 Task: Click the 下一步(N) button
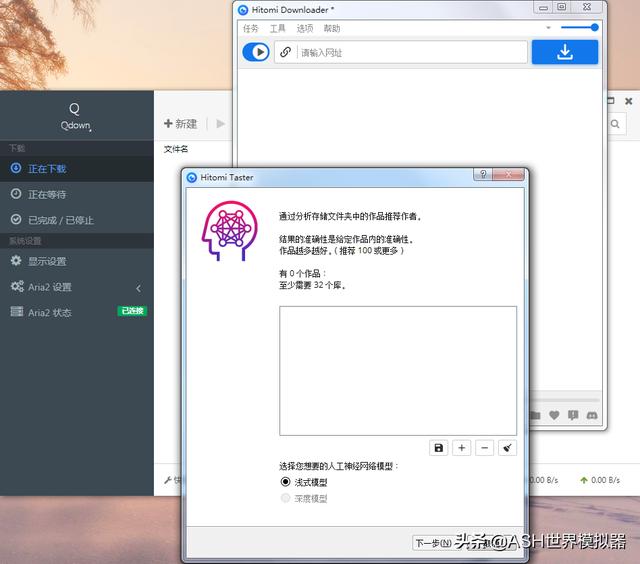tap(433, 543)
